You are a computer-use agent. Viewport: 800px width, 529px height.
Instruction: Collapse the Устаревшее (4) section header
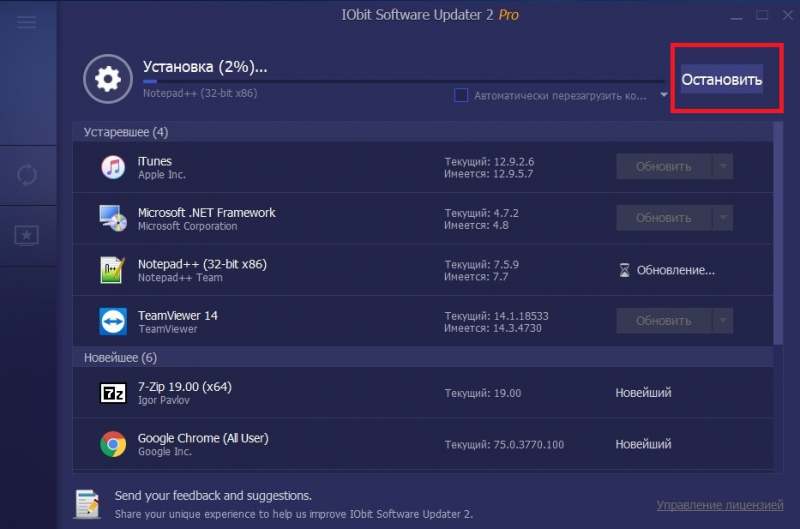click(423, 132)
